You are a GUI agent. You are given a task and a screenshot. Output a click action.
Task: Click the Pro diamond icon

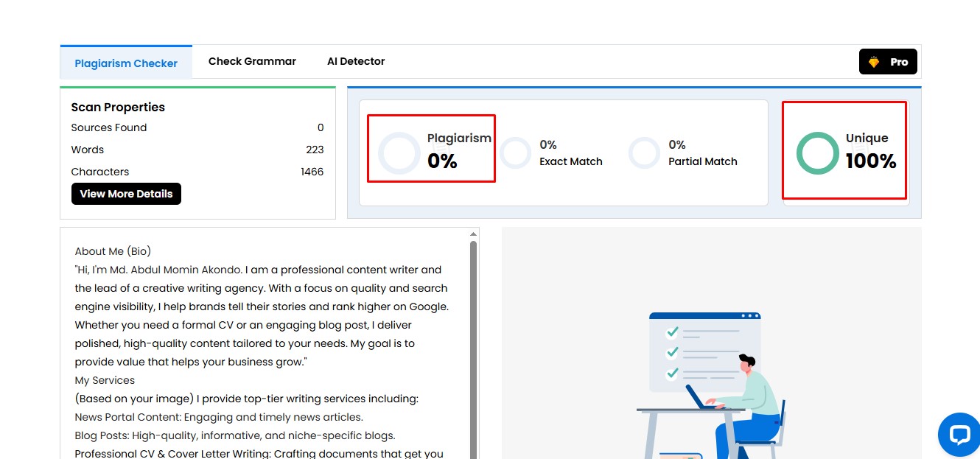[x=872, y=62]
